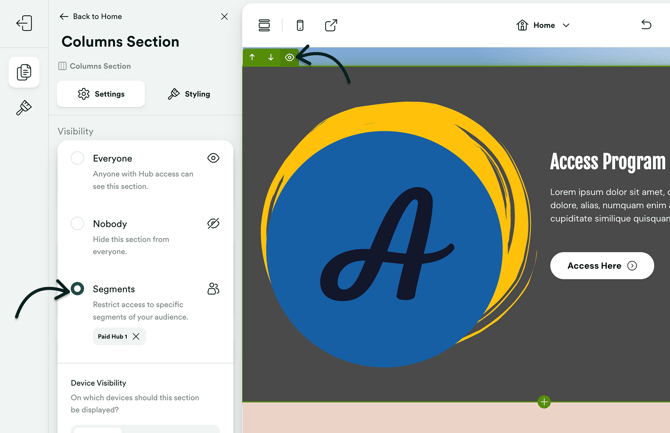This screenshot has width=670, height=433.
Task: Open the Home page dropdown
Action: click(543, 25)
